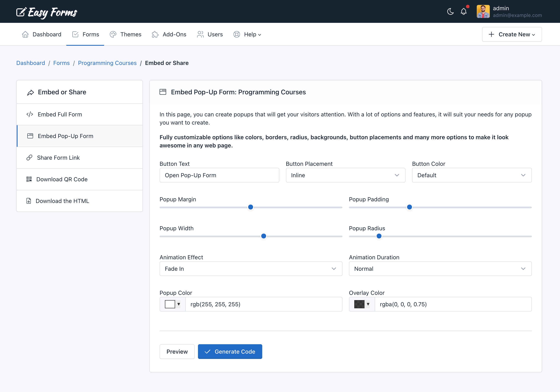Click the Embed Pop-Up Form window icon
560x392 pixels.
point(30,136)
